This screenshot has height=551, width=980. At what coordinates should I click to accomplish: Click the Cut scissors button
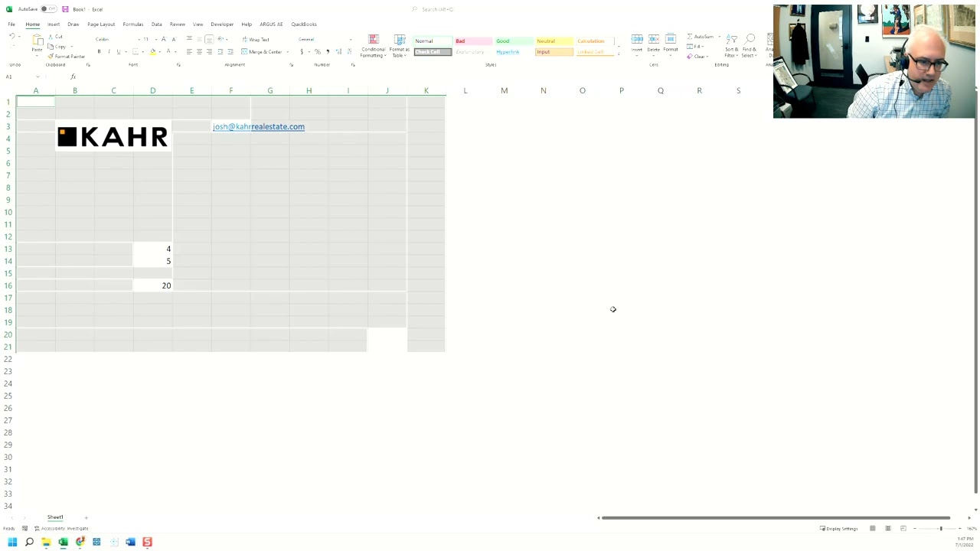[56, 37]
